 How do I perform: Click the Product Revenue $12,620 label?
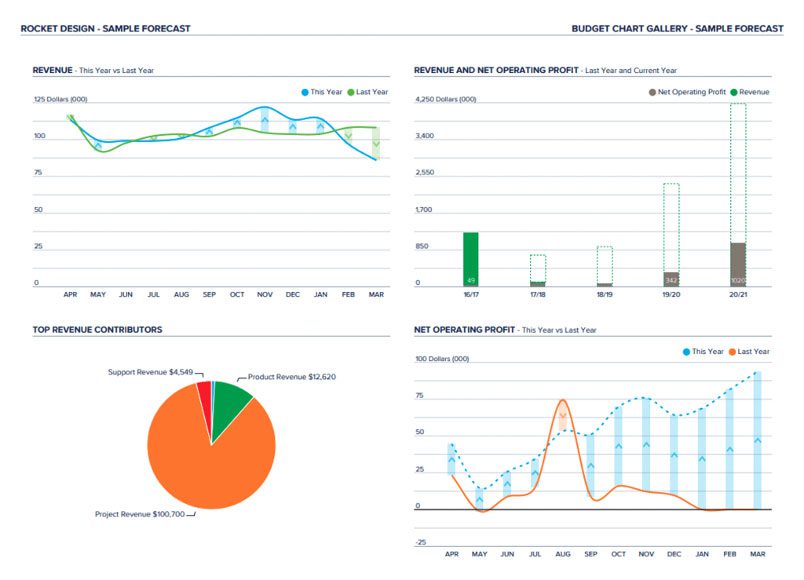pos(291,378)
